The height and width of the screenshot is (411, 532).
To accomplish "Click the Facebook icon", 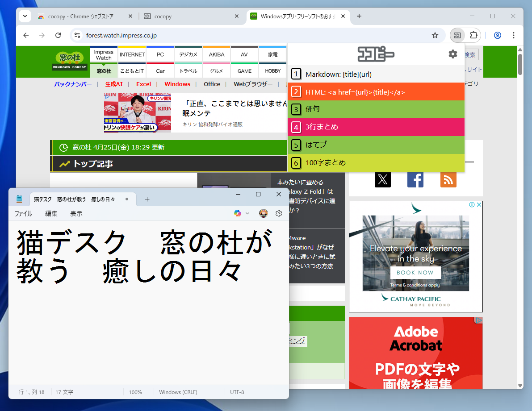I will click(x=415, y=179).
